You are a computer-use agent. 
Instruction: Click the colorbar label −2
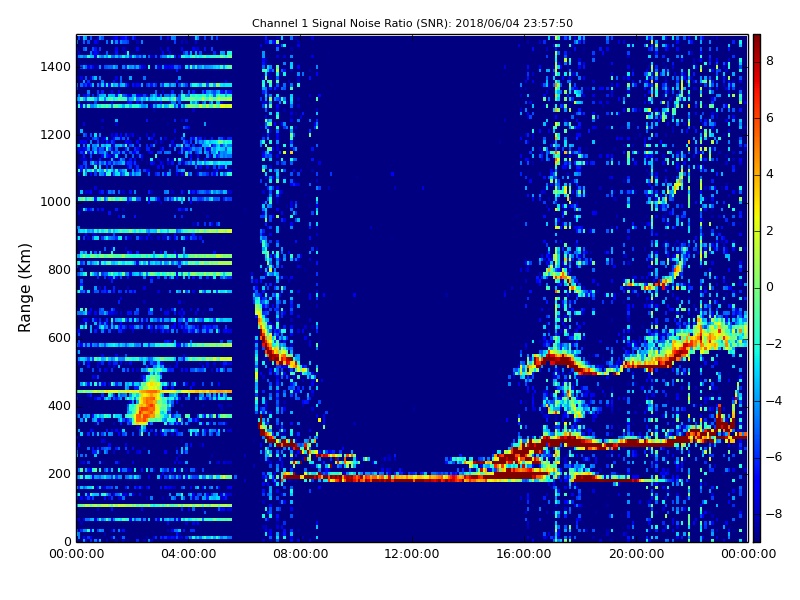[774, 344]
